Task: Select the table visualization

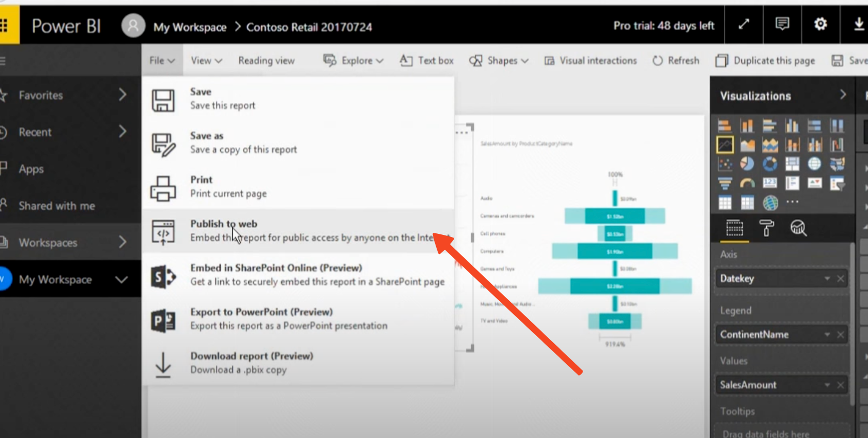Action: [725, 203]
